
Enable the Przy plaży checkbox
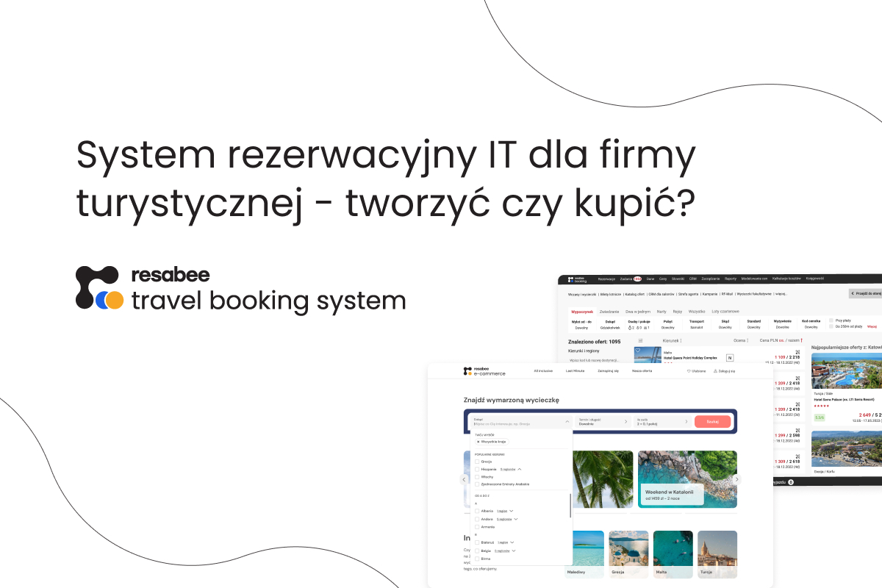click(x=831, y=320)
